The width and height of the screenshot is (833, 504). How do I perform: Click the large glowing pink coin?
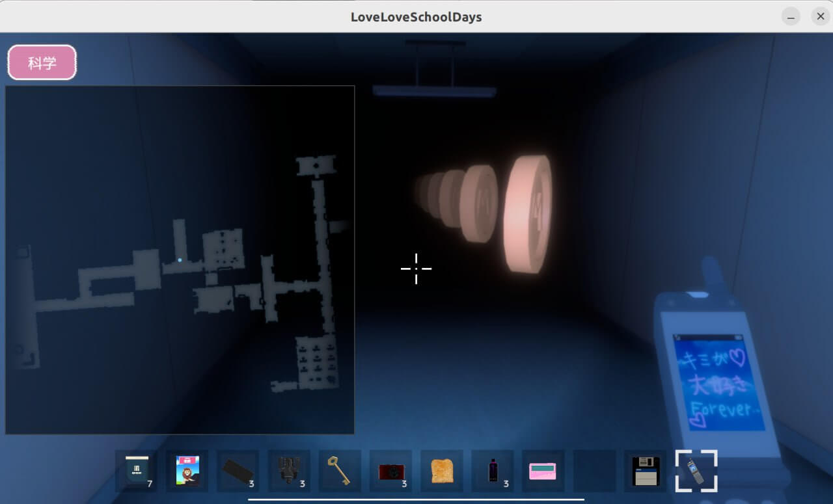528,214
